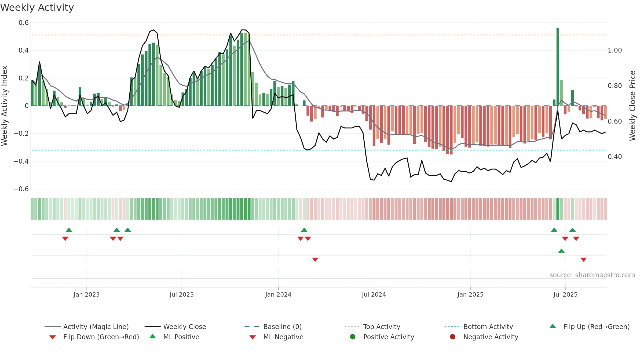Viewport: 644px width, 362px height.
Task: Click the Weekly Close Price axis title
Action: pyautogui.click(x=632, y=106)
